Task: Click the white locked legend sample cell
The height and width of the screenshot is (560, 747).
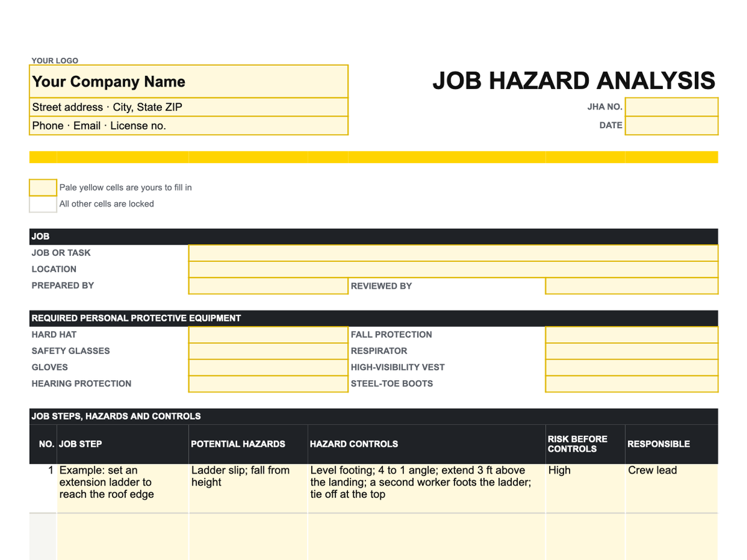Action: pyautogui.click(x=43, y=203)
